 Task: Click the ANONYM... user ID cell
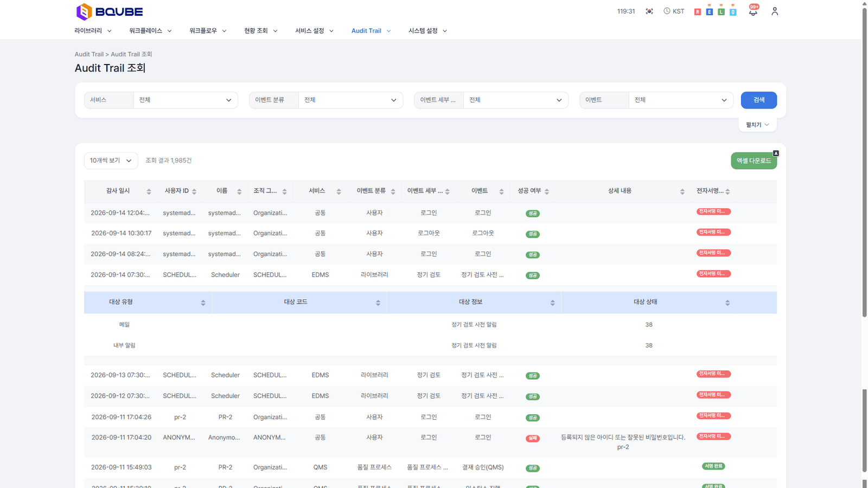[179, 438]
